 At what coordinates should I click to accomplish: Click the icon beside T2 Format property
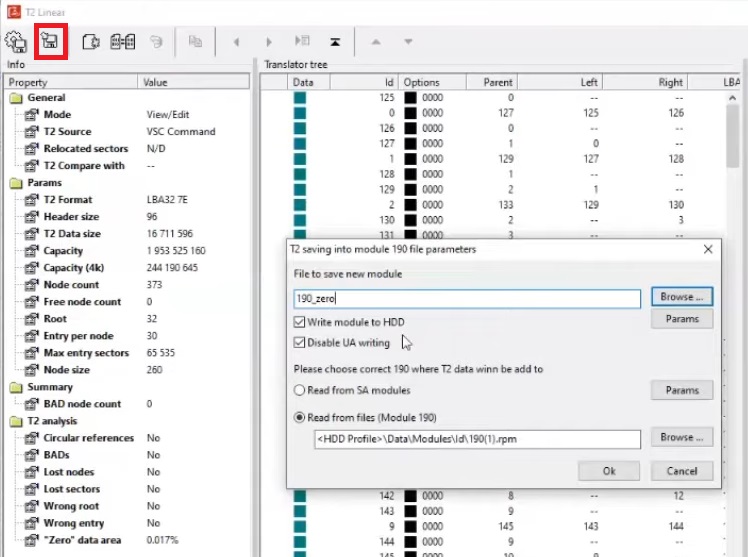point(32,200)
